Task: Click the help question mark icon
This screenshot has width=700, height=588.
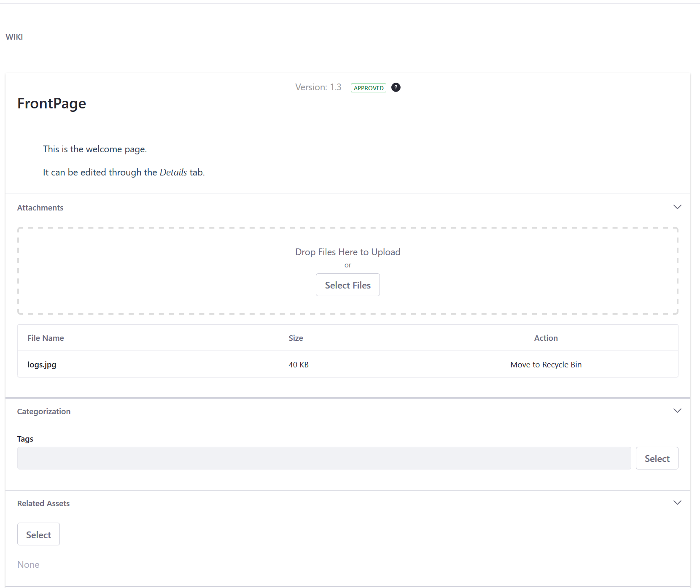Action: point(396,87)
